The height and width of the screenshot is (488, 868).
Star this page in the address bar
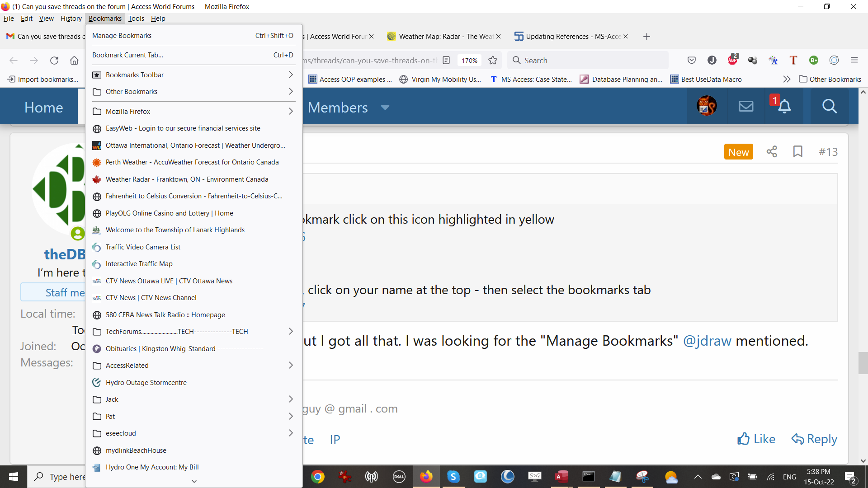(493, 61)
